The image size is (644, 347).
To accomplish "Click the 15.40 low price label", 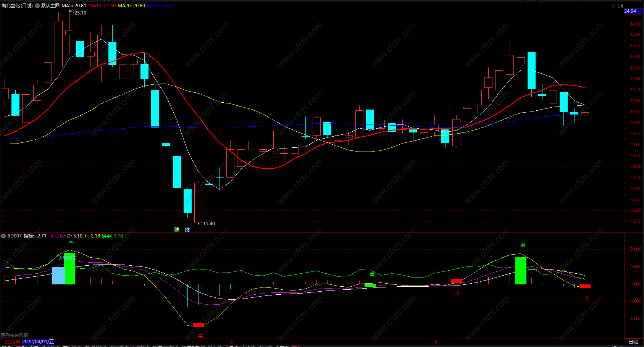I will [209, 224].
